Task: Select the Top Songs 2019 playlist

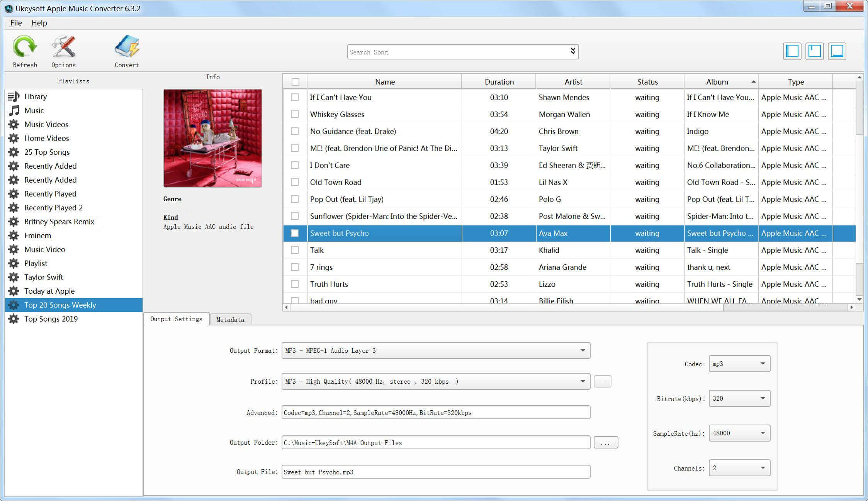Action: click(x=51, y=318)
